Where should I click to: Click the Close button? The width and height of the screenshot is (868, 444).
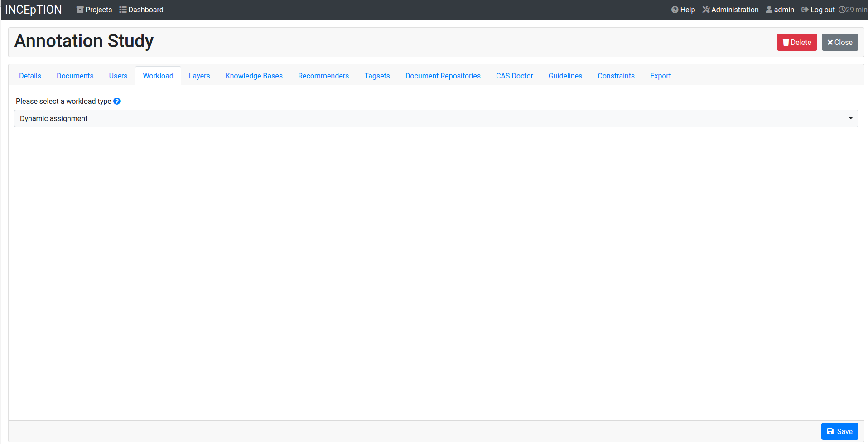coord(839,42)
